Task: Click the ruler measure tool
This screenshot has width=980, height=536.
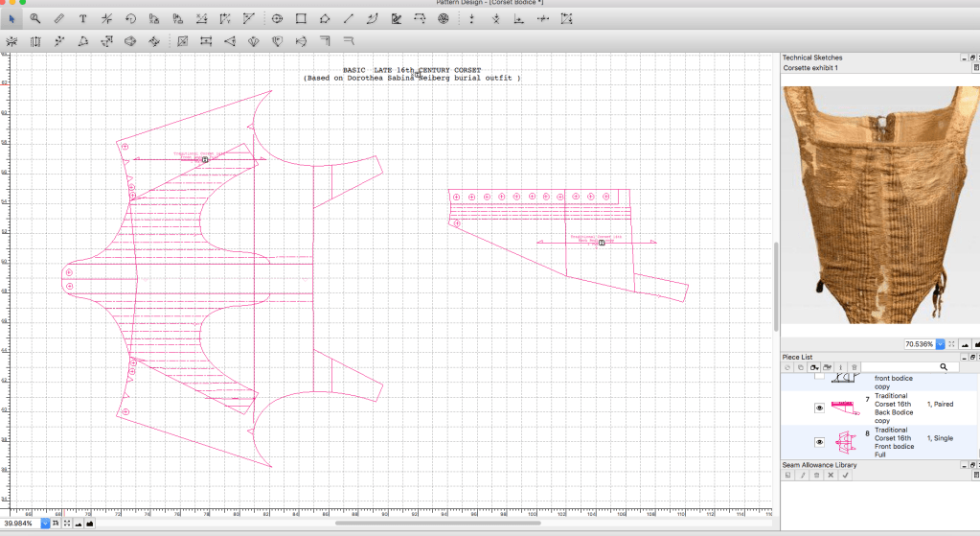Action: coord(58,18)
